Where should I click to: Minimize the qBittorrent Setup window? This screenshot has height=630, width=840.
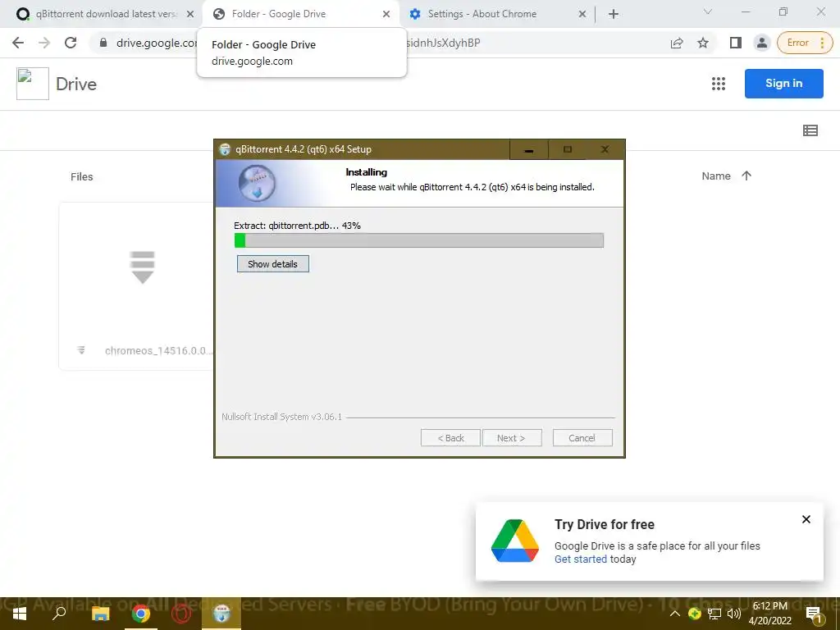(x=529, y=149)
